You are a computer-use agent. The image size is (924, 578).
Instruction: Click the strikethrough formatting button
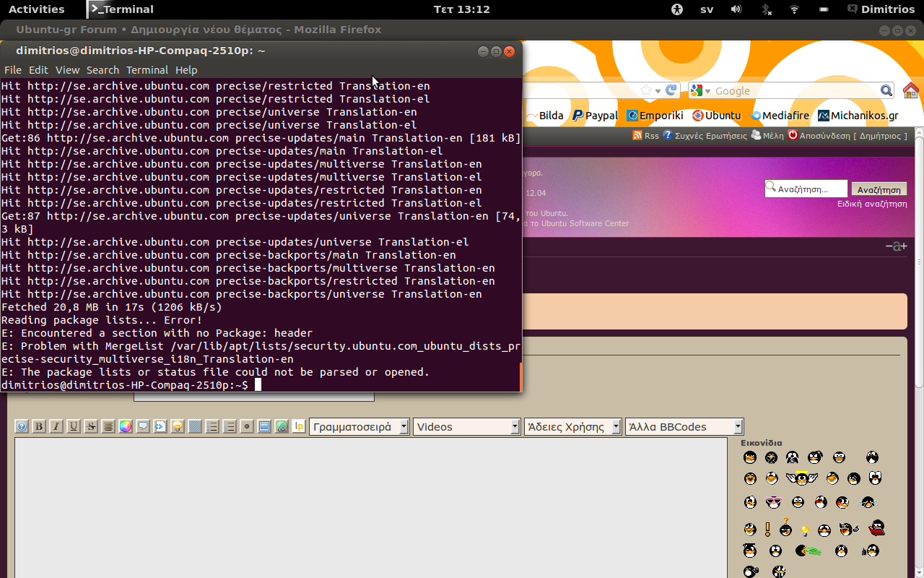(x=91, y=426)
